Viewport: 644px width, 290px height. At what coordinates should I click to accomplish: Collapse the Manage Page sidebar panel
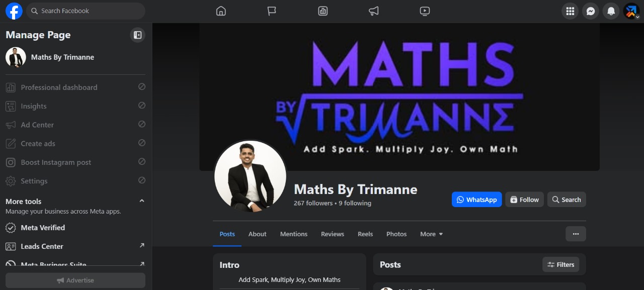[x=137, y=35]
